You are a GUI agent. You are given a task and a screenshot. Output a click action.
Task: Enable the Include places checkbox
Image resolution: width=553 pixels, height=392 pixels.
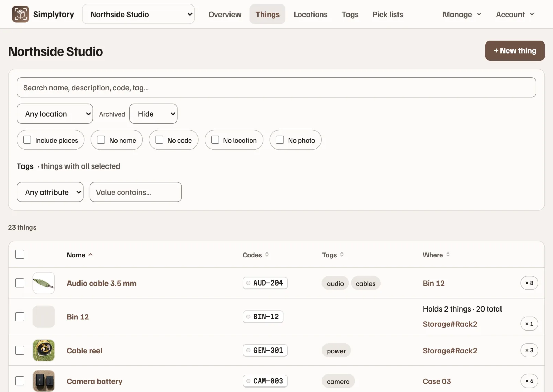pos(27,140)
